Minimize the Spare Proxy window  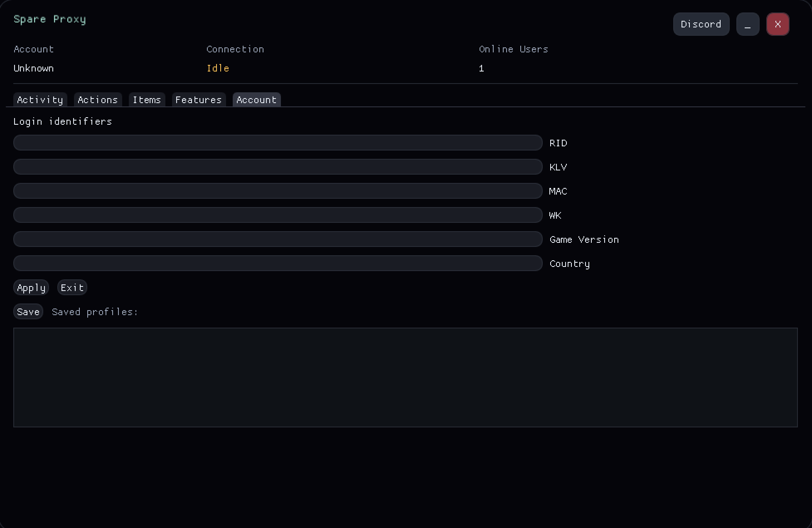pyautogui.click(x=748, y=24)
